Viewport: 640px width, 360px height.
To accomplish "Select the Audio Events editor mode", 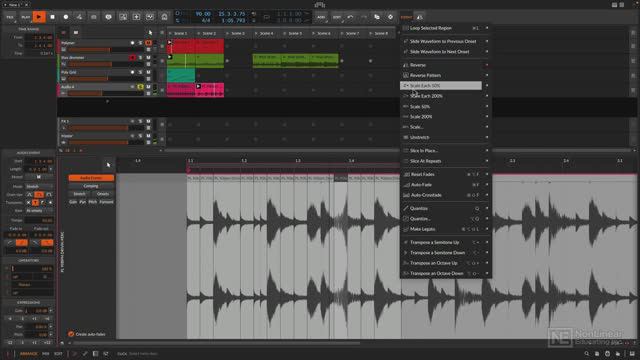I will 91,178.
